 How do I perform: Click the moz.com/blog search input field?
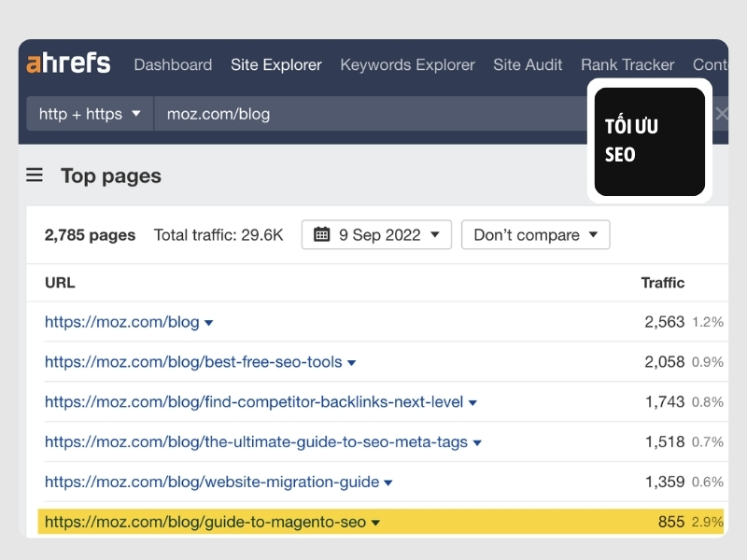click(x=372, y=114)
